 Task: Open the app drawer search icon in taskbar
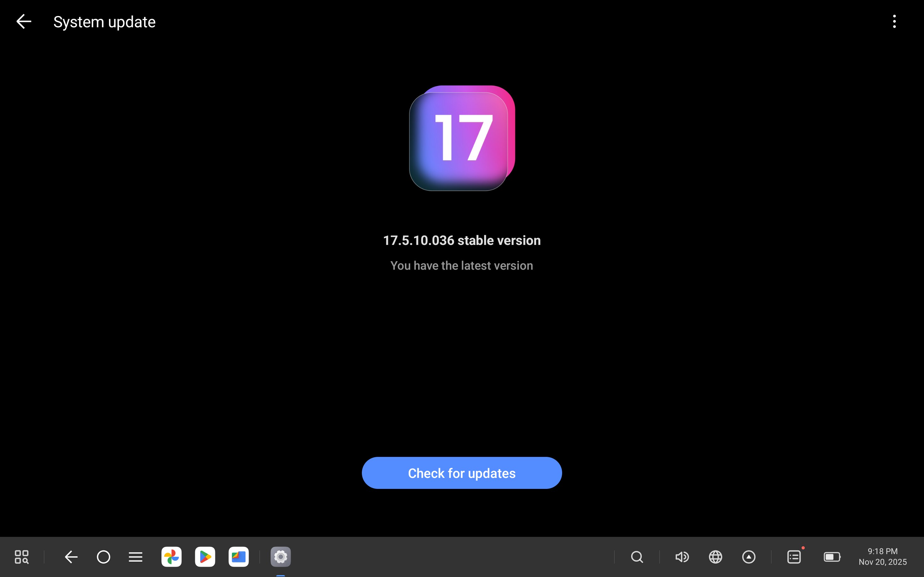coord(22,557)
